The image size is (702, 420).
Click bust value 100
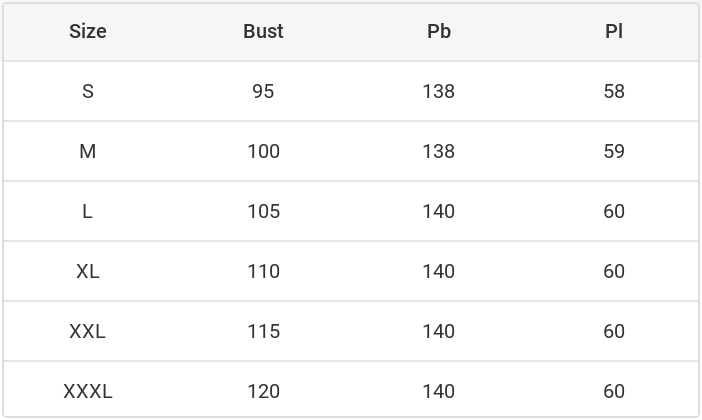pyautogui.click(x=263, y=151)
